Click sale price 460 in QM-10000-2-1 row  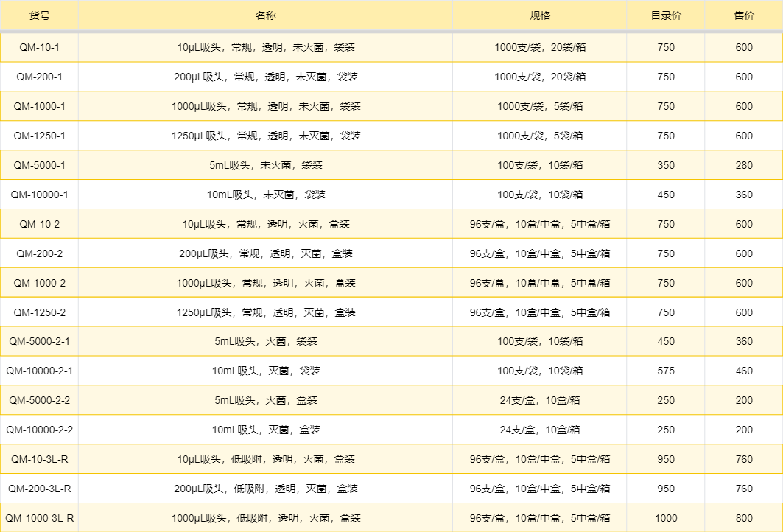pos(743,371)
